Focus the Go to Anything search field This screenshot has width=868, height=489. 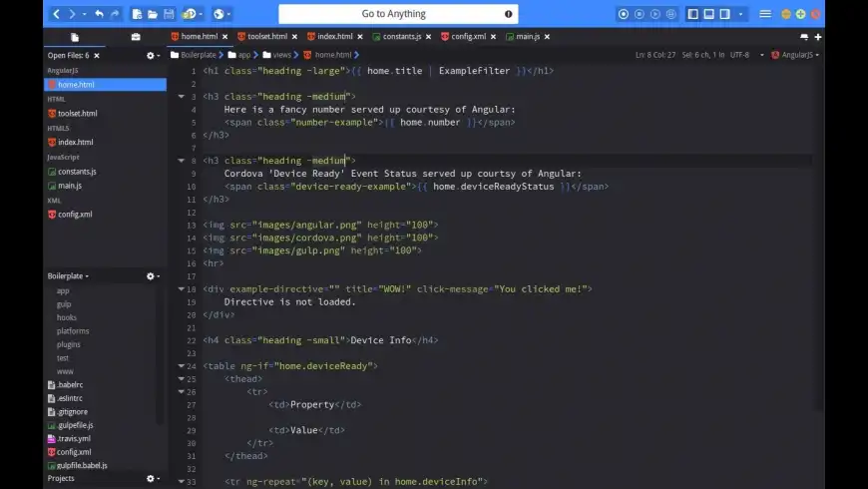(x=398, y=14)
